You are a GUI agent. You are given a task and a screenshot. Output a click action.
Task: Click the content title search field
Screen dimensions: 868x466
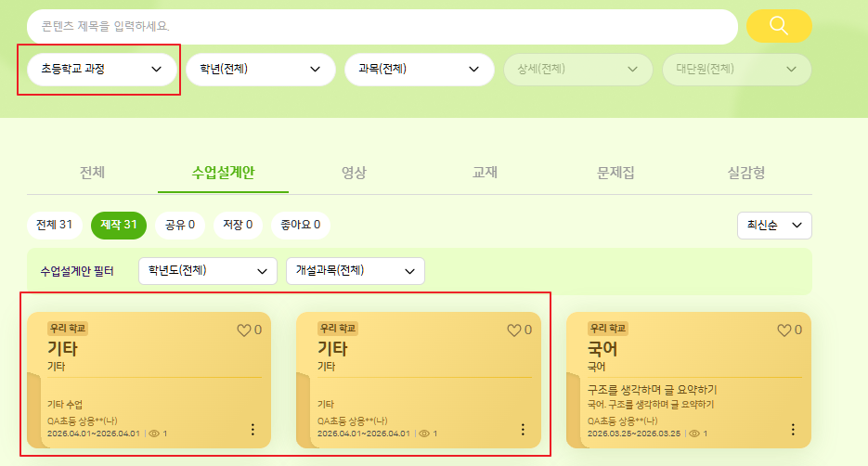(x=381, y=26)
